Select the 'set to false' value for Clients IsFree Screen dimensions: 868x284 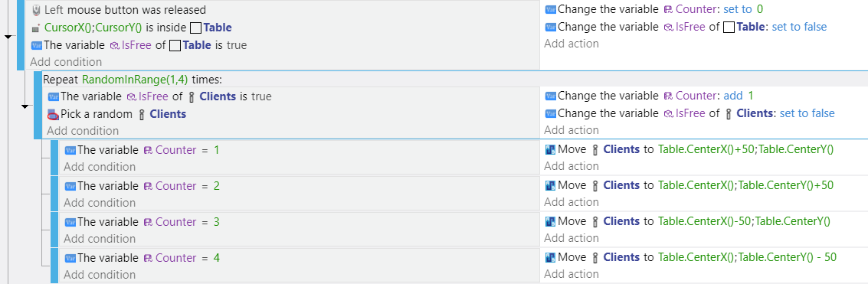[807, 113]
